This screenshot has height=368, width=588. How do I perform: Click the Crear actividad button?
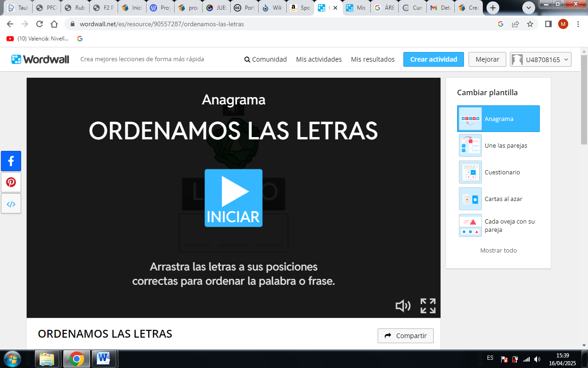(433, 59)
